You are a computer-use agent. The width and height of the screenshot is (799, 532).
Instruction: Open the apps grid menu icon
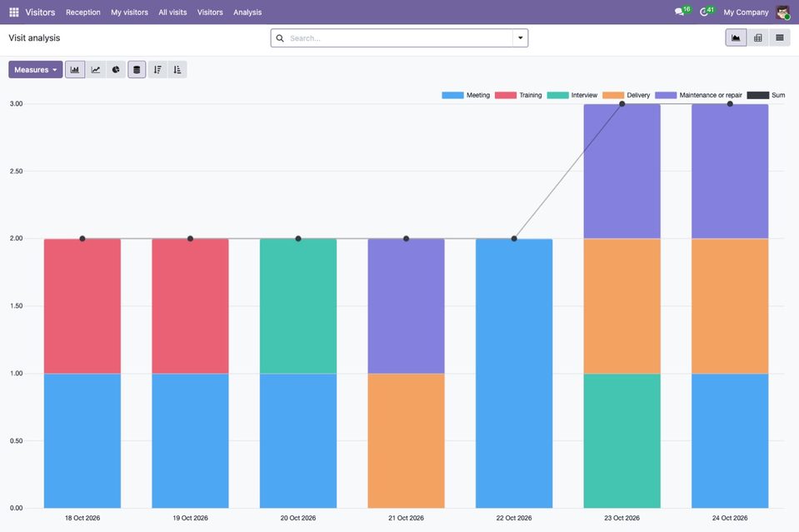click(14, 12)
